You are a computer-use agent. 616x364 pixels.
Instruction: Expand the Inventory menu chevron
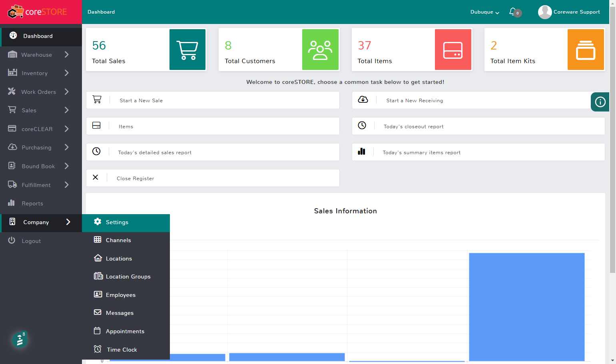pyautogui.click(x=67, y=73)
